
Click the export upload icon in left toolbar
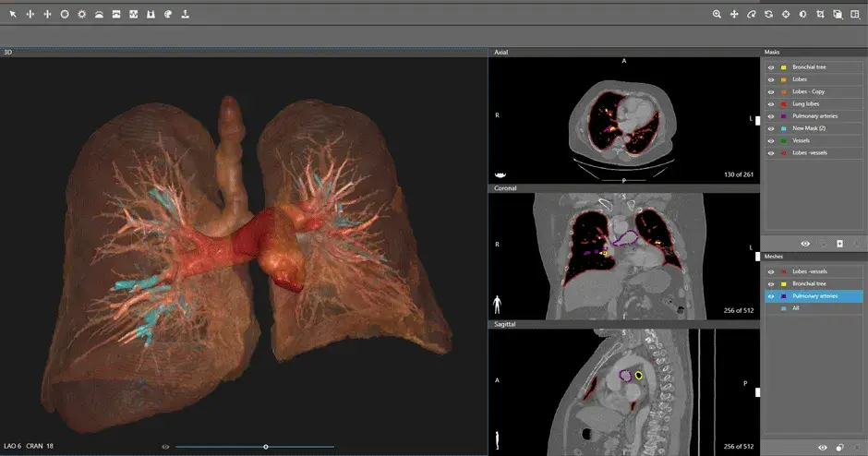point(185,15)
